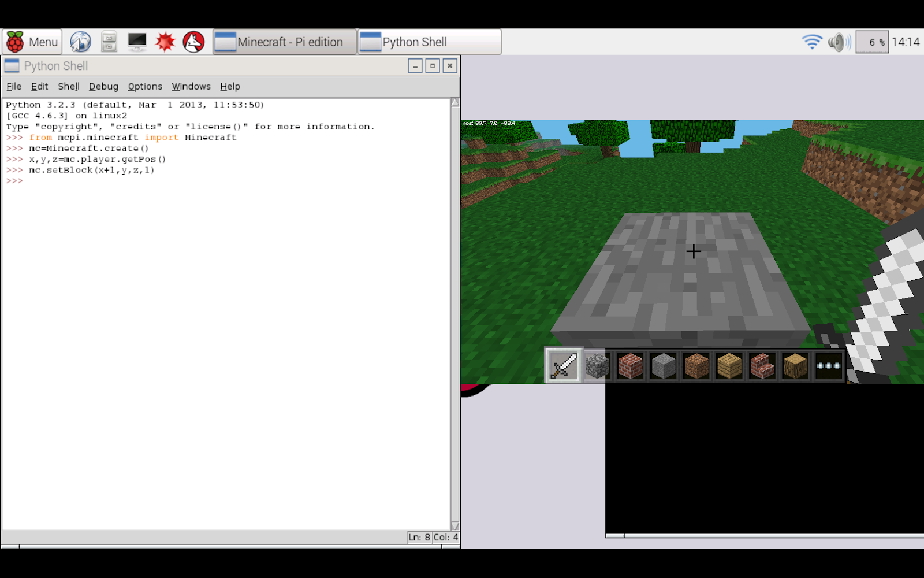The width and height of the screenshot is (924, 578).
Task: Open the file manager cabinet icon
Action: [x=109, y=42]
